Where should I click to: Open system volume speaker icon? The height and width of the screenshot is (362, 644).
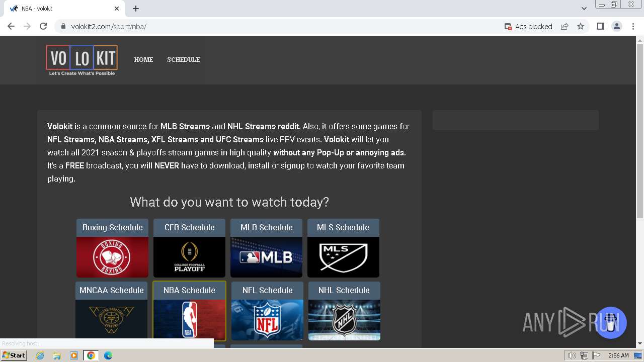click(572, 355)
